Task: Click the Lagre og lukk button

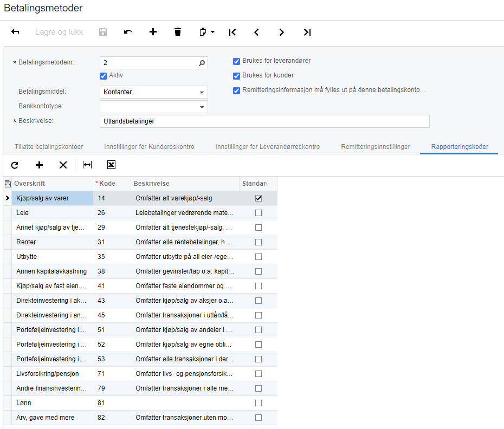Action: (x=59, y=32)
